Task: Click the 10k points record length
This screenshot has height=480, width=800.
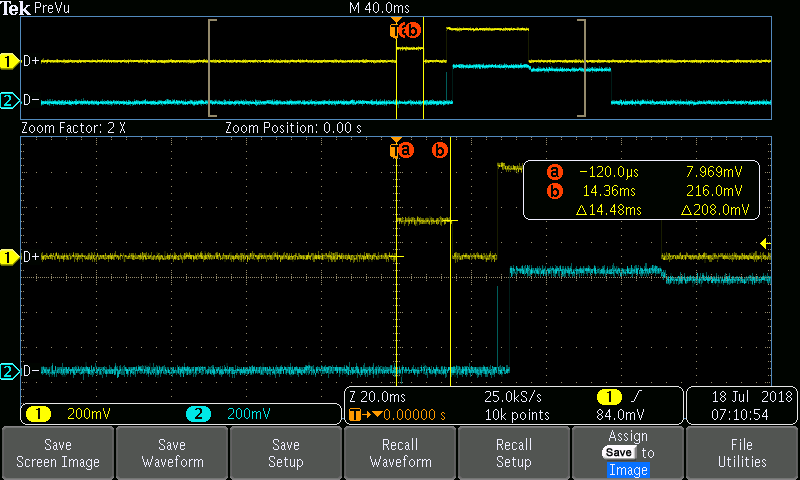Action: click(x=517, y=415)
